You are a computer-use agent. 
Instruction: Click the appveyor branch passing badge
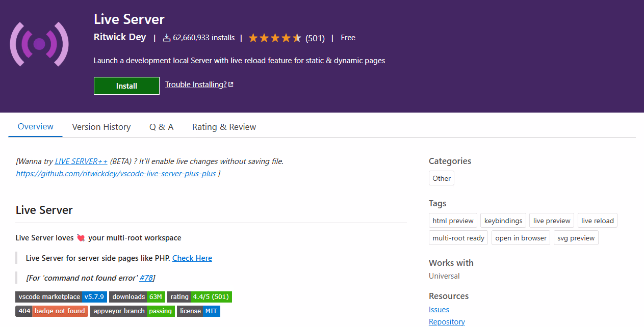click(133, 311)
